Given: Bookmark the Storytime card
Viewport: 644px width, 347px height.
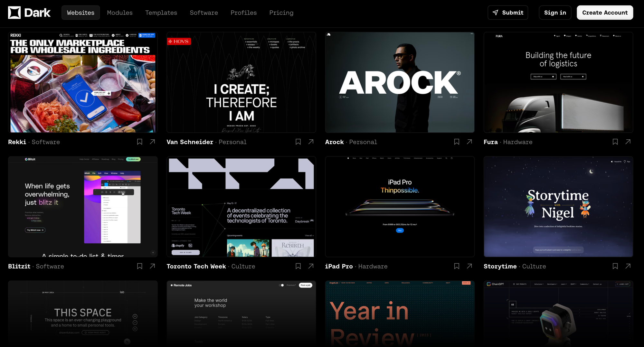Looking at the screenshot, I should point(615,266).
